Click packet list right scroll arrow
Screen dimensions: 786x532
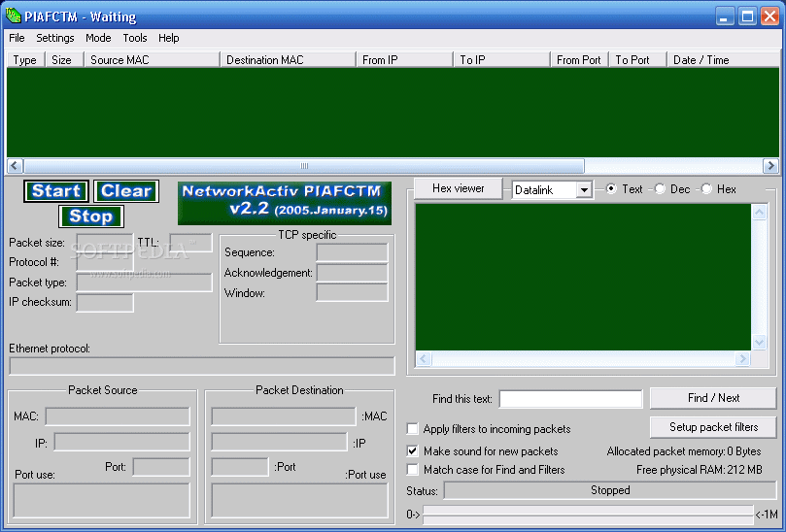pos(770,165)
